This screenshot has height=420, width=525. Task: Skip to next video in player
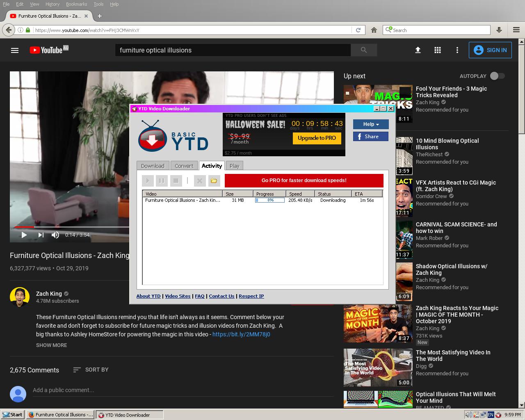(41, 235)
